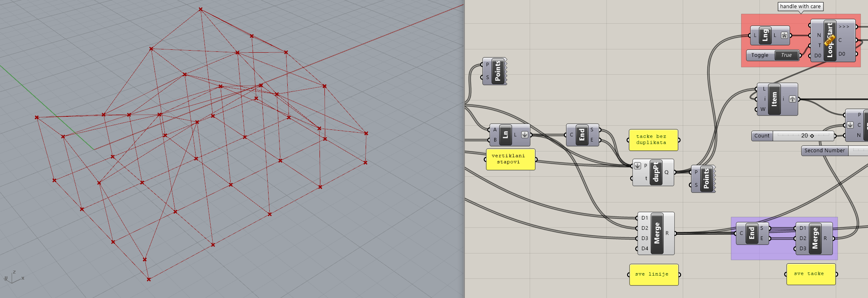Select the End component in purple group
Screen dimensions: 868x298
click(x=752, y=233)
